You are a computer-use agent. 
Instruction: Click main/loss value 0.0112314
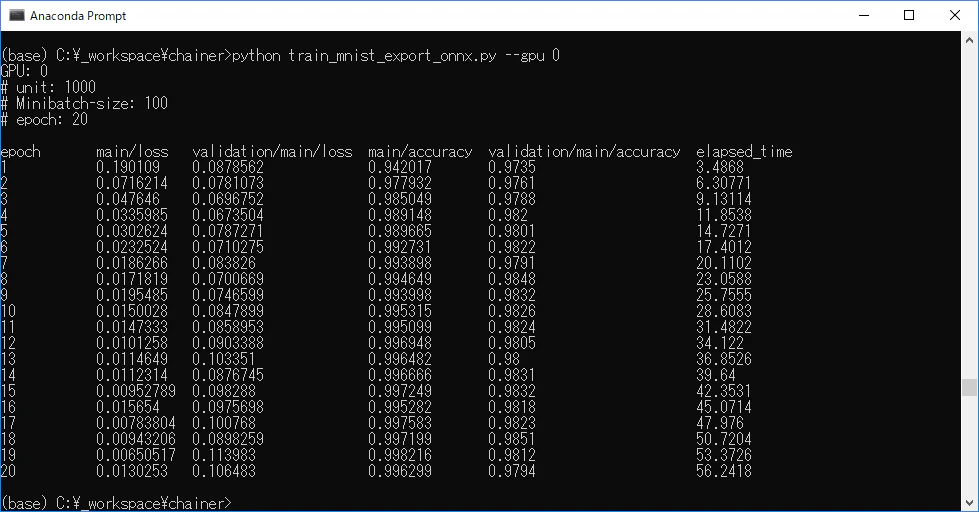(x=132, y=375)
